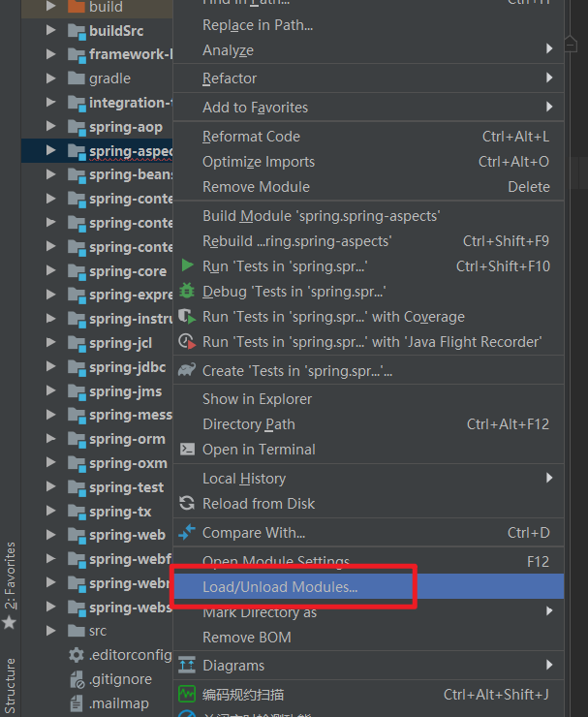The width and height of the screenshot is (588, 717).
Task: Click the Java Flight Recorder run icon
Action: click(187, 342)
